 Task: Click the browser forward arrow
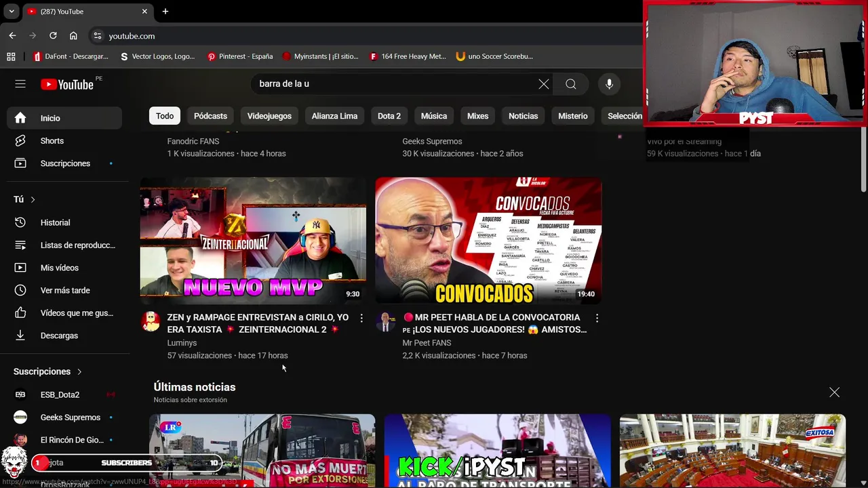pos(33,36)
